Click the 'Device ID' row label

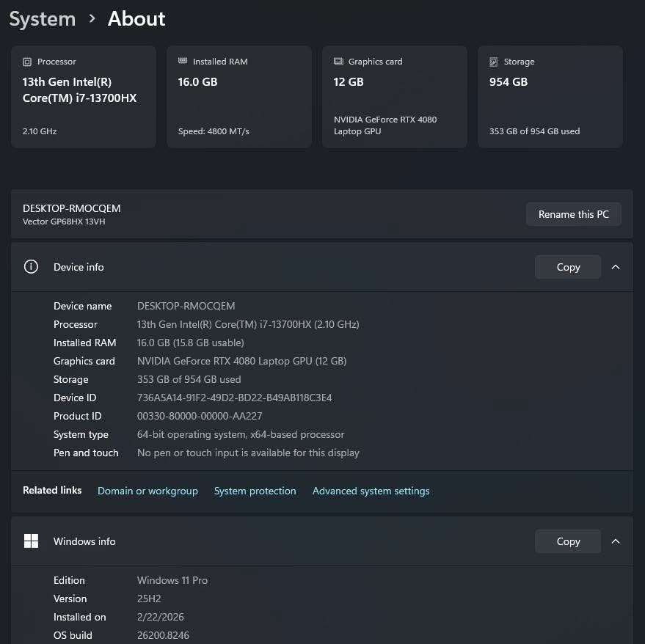tap(75, 398)
